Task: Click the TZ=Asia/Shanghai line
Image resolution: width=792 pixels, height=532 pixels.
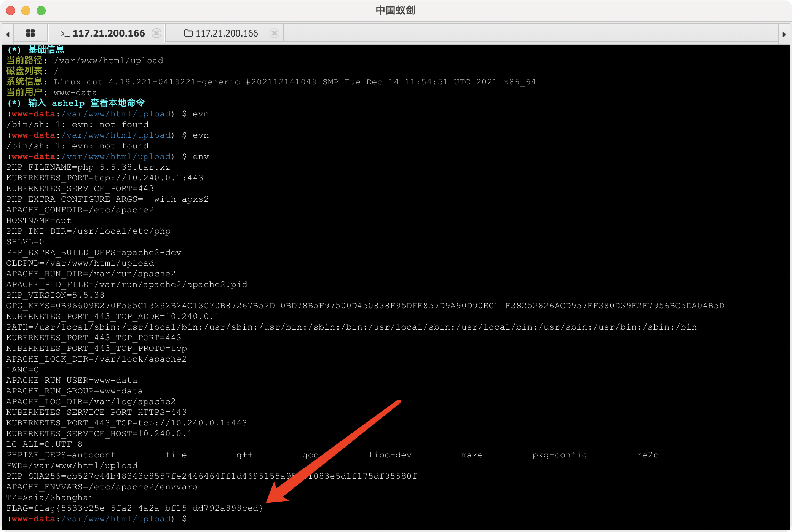Action: pyautogui.click(x=50, y=497)
